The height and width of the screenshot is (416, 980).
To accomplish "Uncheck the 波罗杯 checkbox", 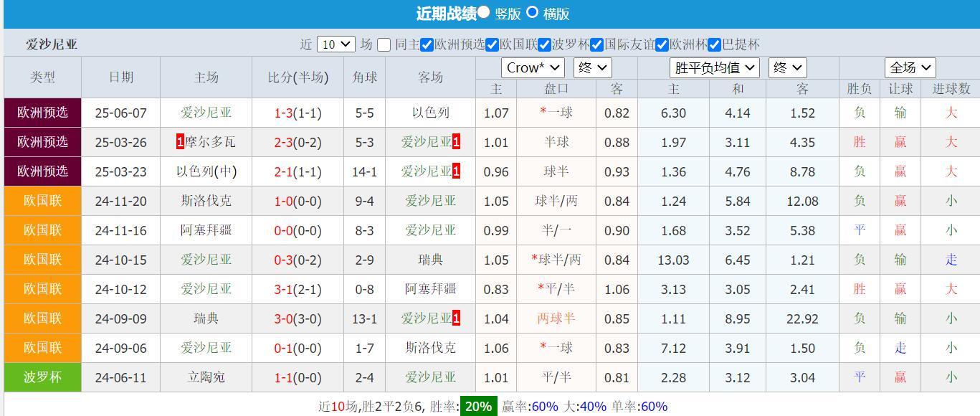I will point(543,44).
